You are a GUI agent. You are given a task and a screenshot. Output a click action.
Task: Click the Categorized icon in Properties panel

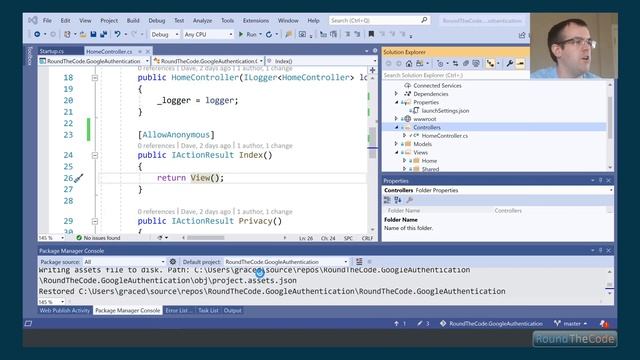click(387, 200)
